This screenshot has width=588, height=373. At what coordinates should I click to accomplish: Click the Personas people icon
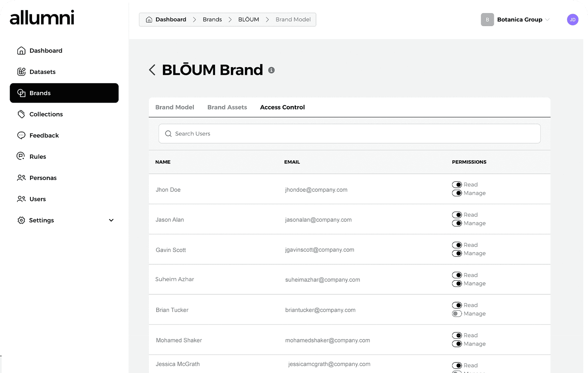21,178
